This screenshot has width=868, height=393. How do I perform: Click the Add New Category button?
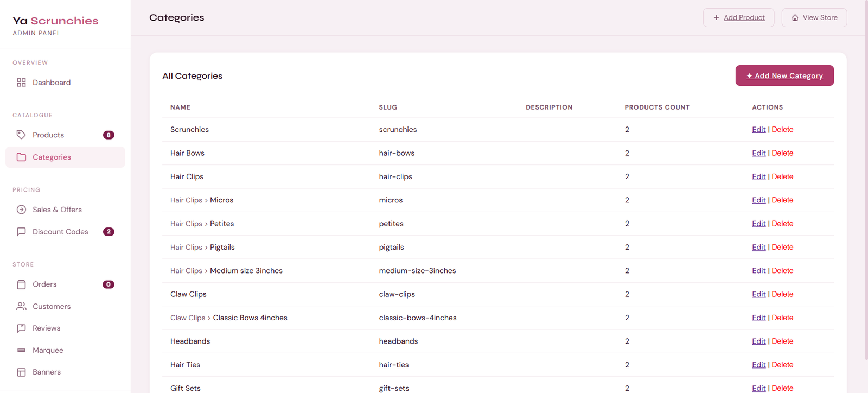[x=784, y=75]
